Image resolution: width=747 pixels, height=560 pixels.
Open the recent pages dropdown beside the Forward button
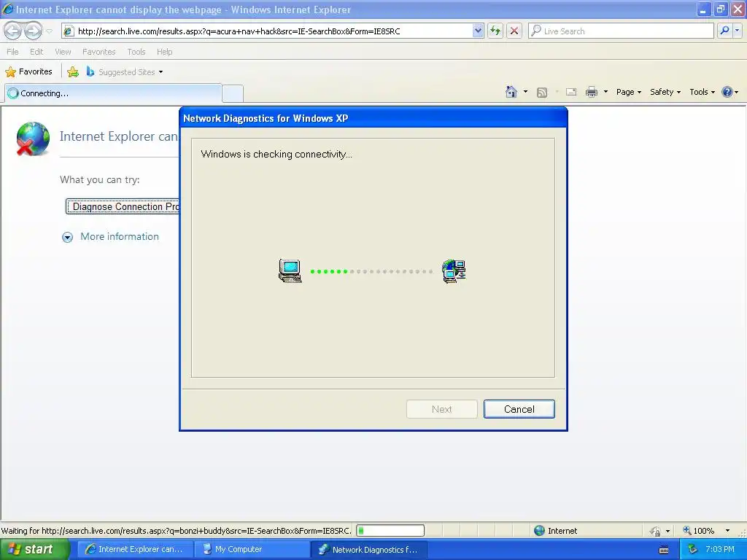[49, 31]
